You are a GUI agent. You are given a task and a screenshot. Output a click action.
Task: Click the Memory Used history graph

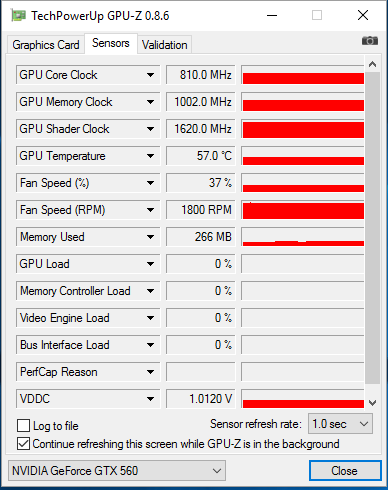tap(303, 237)
